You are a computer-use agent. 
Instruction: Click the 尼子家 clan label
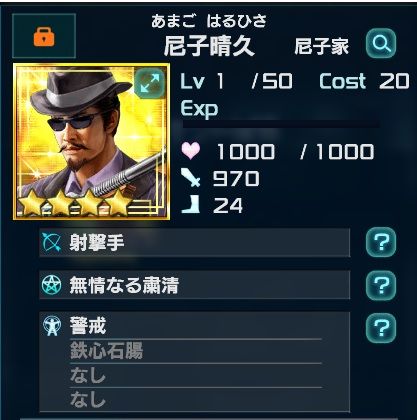(x=322, y=46)
